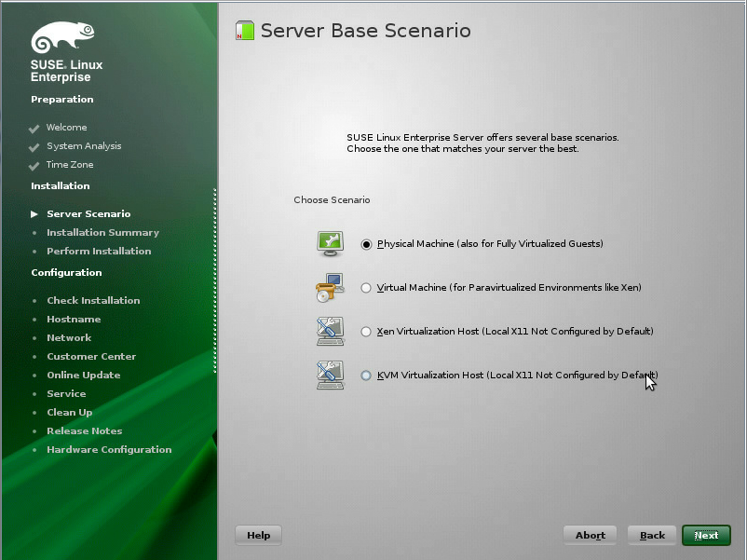Click the Xen Virtualization Host label text
This screenshot has height=560, width=747.
point(515,332)
